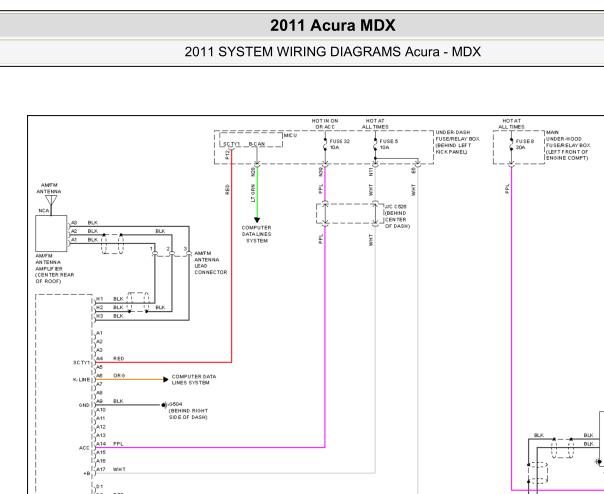The height and width of the screenshot is (494, 604).
Task: Click the "HOT IN ON OR ACC" label
Action: coord(325,124)
